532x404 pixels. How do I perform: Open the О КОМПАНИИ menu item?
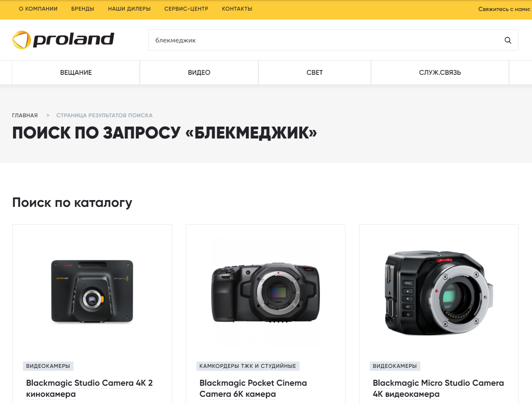click(x=38, y=9)
